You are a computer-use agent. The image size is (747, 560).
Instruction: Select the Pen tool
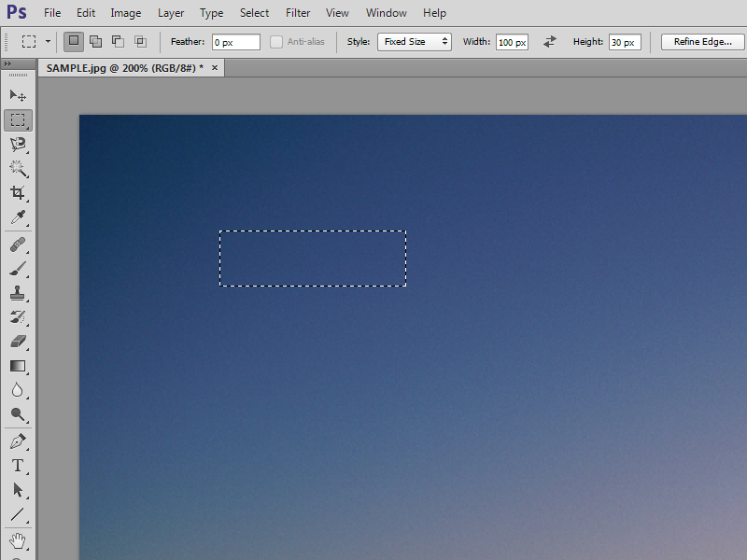click(x=18, y=441)
